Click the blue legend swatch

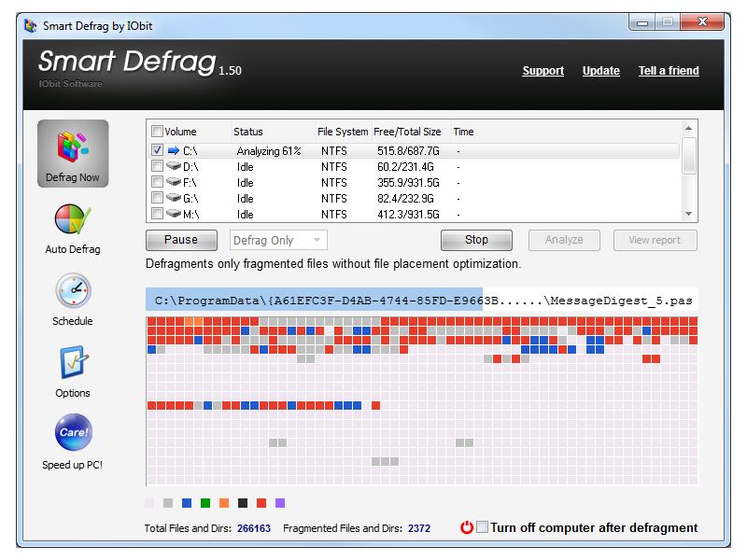pyautogui.click(x=187, y=503)
